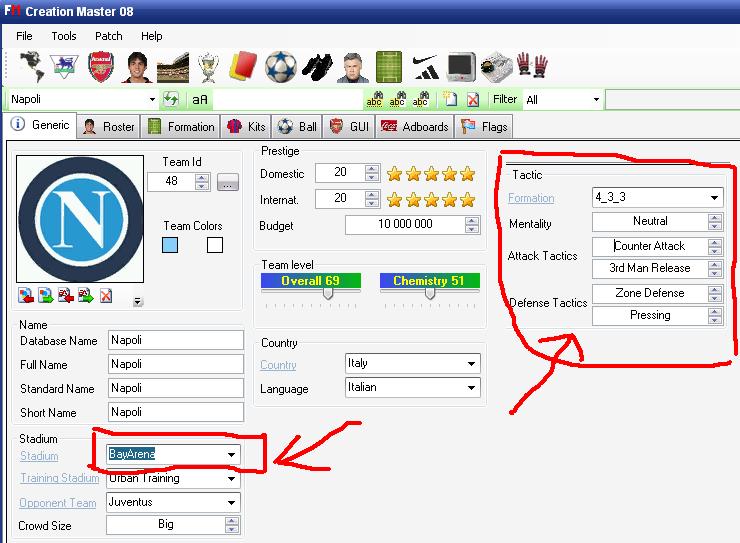Click the Team Id 48 stepper arrows
The height and width of the screenshot is (543, 740).
click(202, 182)
